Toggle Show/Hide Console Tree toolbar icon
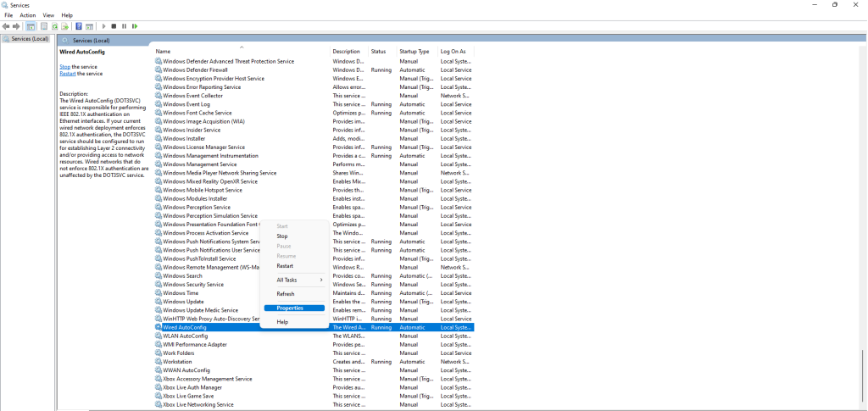Viewport: 868px width, 411px height. (31, 26)
